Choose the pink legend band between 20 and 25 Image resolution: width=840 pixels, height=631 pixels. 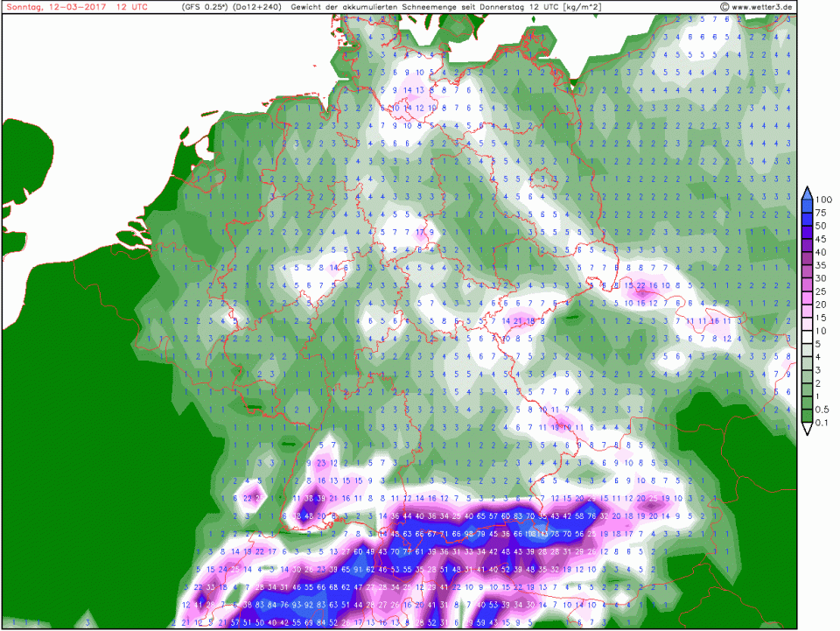[x=808, y=298]
